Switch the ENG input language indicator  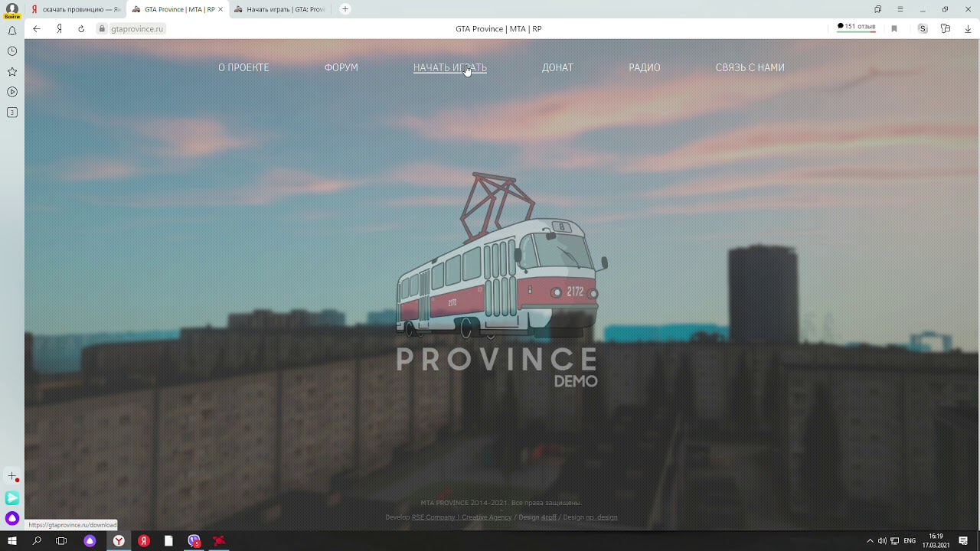[910, 541]
